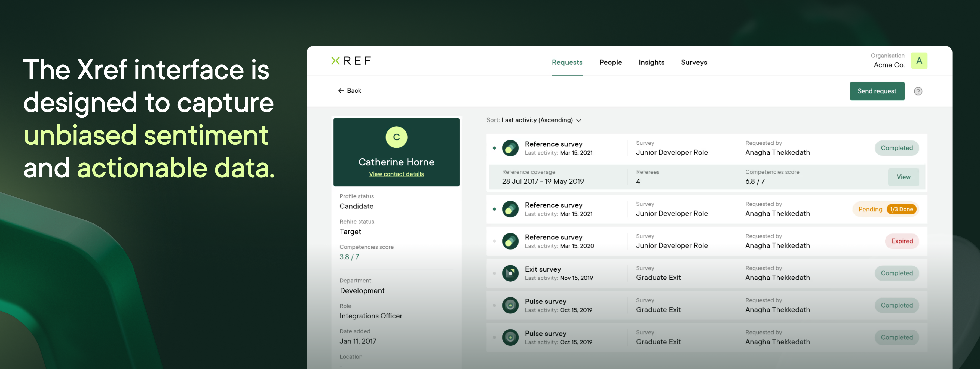Screen dimensions: 980x369
Task: Click the last Pulse survey icon
Action: pyautogui.click(x=510, y=337)
